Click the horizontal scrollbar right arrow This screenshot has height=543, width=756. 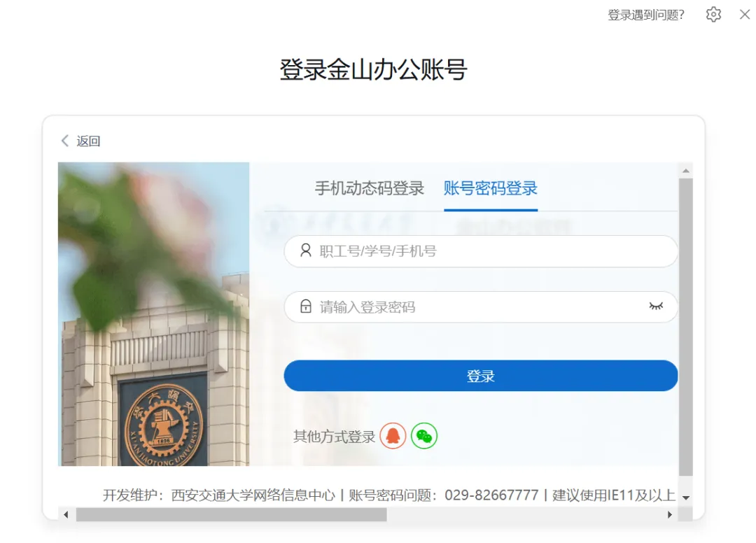tap(670, 514)
